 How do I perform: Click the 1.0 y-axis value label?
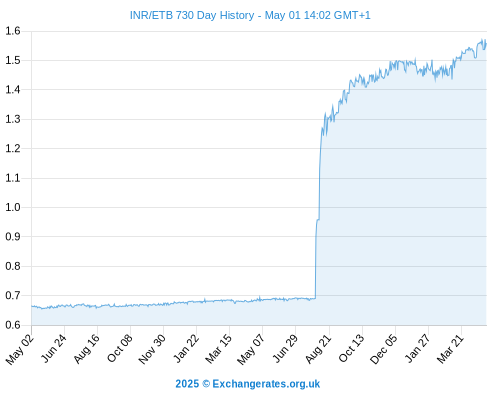click(13, 207)
